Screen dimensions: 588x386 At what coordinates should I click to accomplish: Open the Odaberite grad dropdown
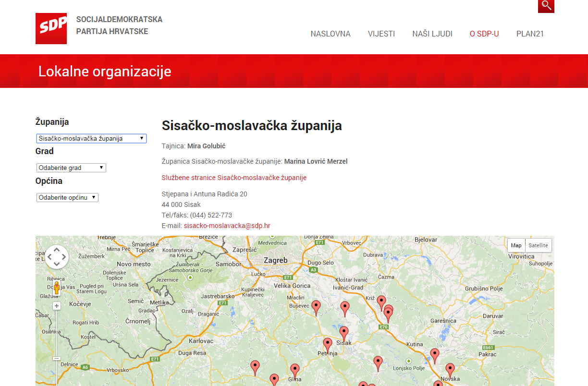[x=71, y=168]
